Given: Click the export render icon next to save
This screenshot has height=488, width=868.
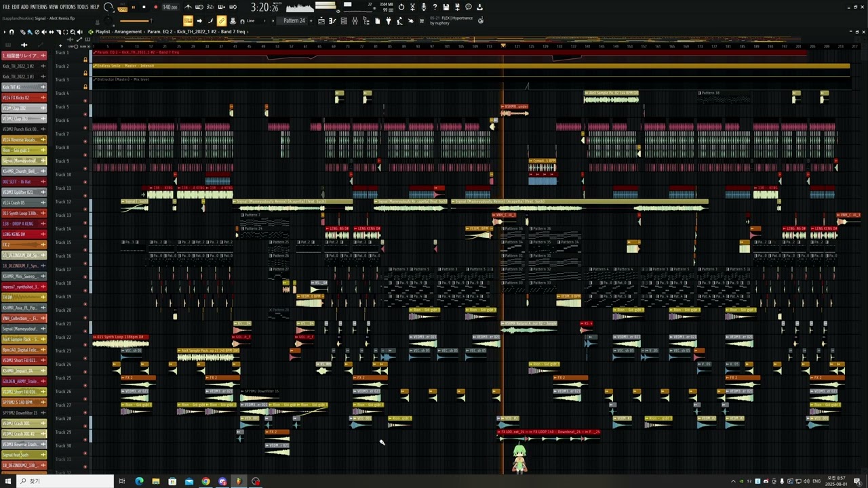Looking at the screenshot, I should (457, 7).
